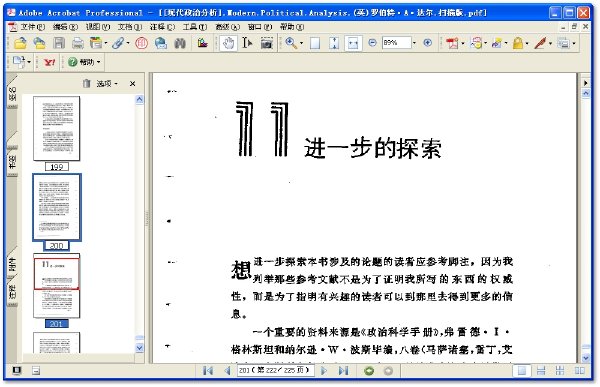Open the 视图(V) menu
This screenshot has height=387, width=600.
[98, 27]
